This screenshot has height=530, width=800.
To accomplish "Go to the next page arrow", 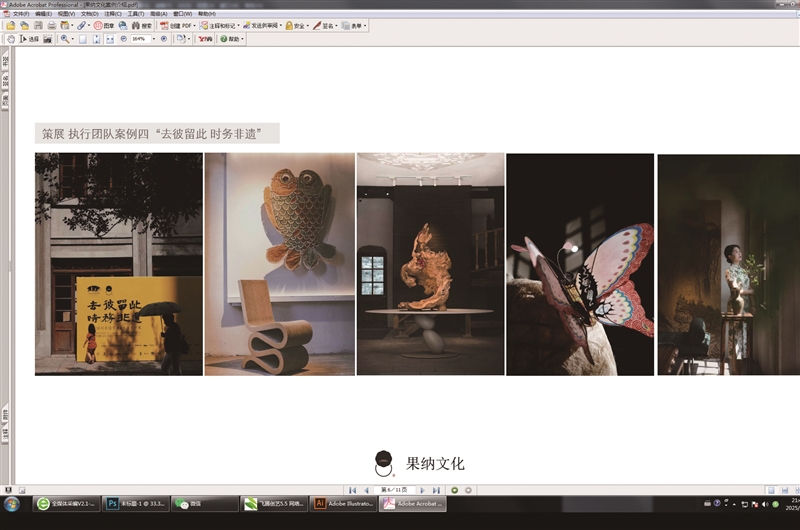I will [x=423, y=490].
